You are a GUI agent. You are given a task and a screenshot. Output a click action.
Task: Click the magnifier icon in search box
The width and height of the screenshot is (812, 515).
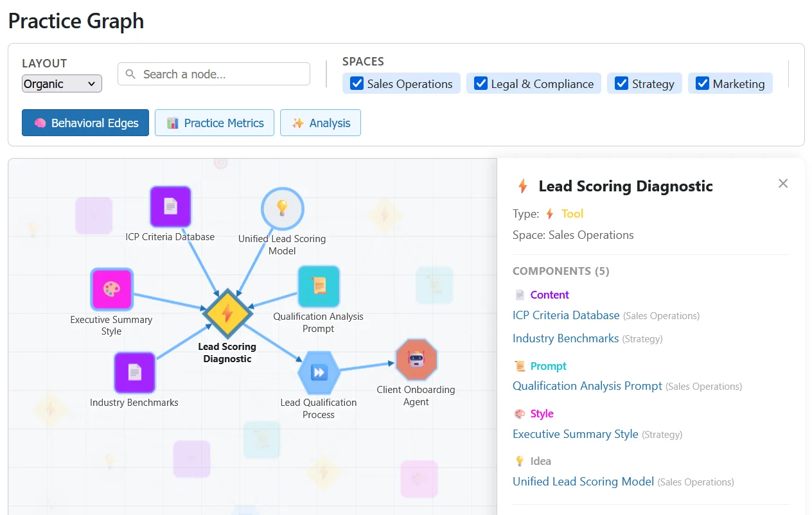(131, 74)
